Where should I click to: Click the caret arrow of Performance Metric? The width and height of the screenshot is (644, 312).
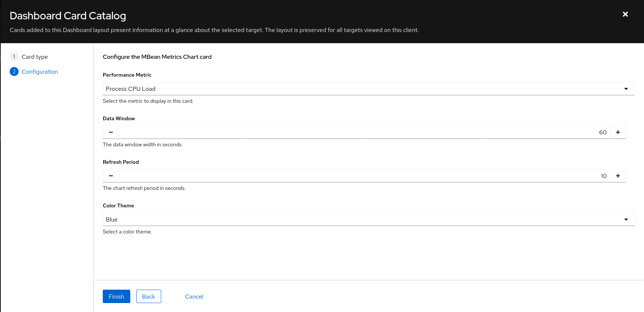pos(626,89)
